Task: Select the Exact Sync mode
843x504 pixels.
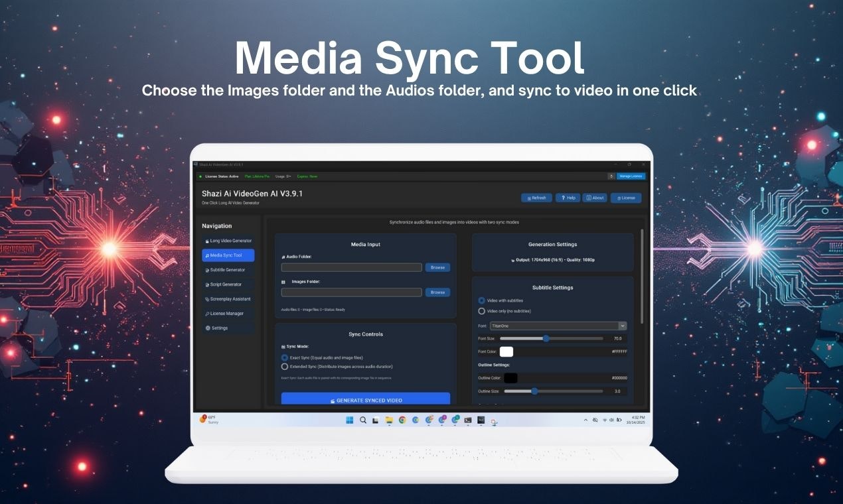Action: click(285, 357)
